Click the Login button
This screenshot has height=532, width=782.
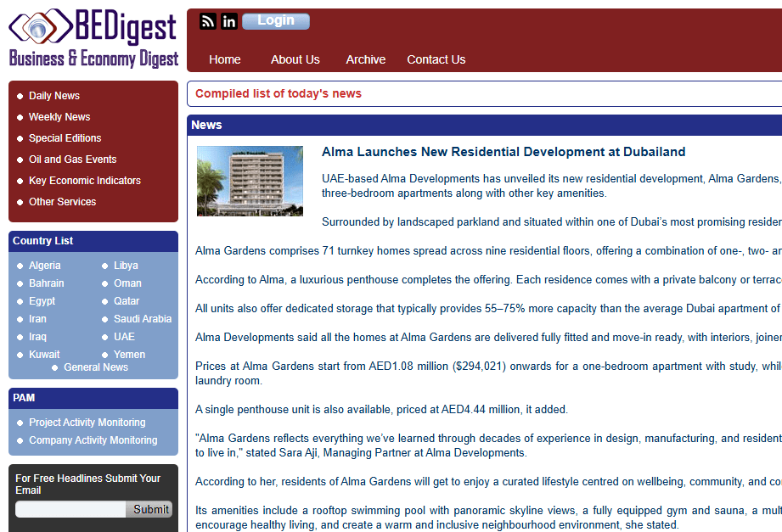pyautogui.click(x=276, y=21)
